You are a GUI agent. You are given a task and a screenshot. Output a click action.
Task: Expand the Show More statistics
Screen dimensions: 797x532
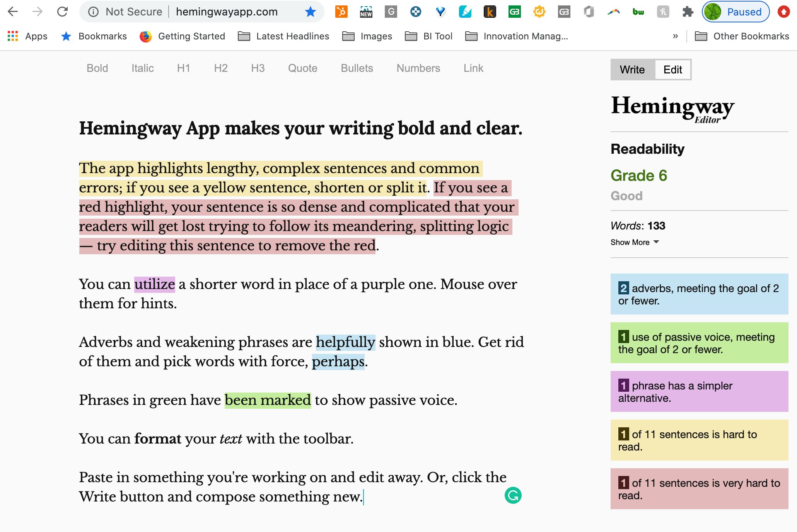635,242
